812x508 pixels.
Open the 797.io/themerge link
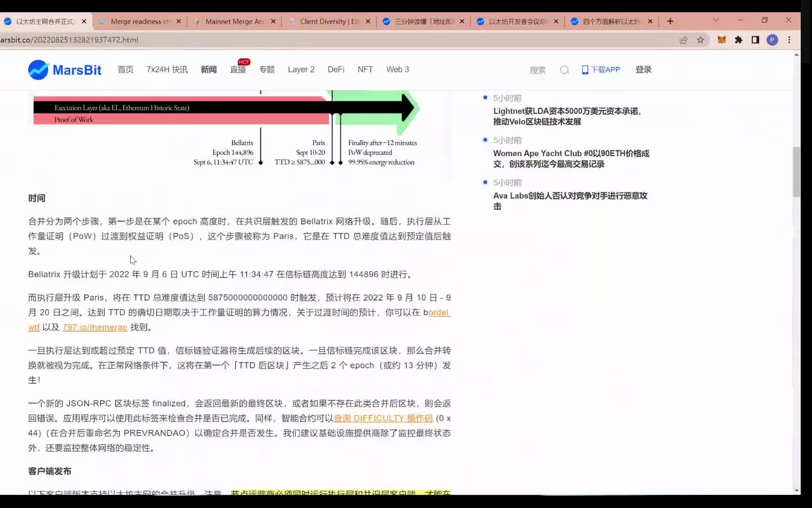tap(95, 327)
